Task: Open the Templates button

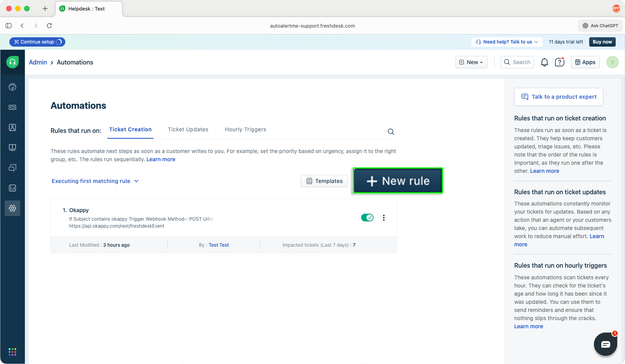Action: pyautogui.click(x=325, y=181)
